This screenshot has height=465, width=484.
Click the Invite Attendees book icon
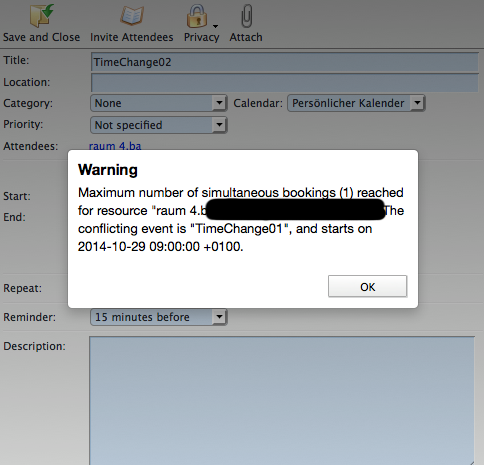tap(132, 16)
